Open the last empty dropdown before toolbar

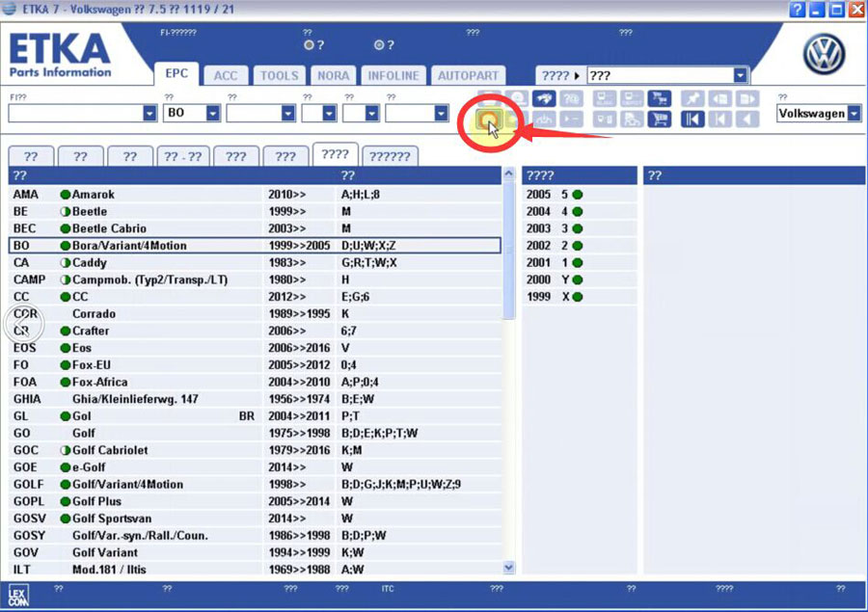point(441,113)
